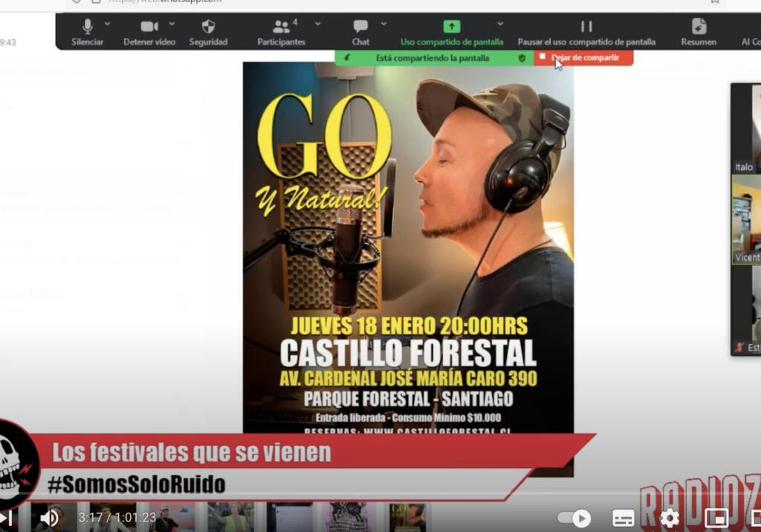
Task: Expand the arrow next to Chat
Action: tap(383, 24)
